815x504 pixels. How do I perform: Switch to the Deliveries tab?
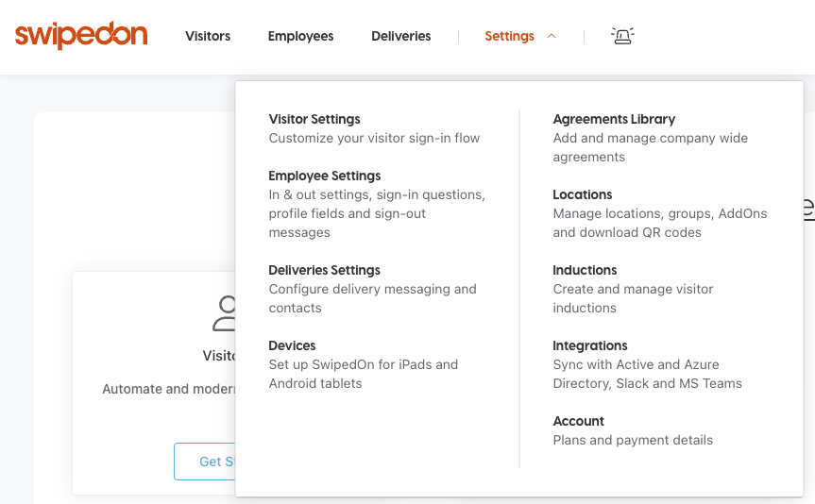400,36
